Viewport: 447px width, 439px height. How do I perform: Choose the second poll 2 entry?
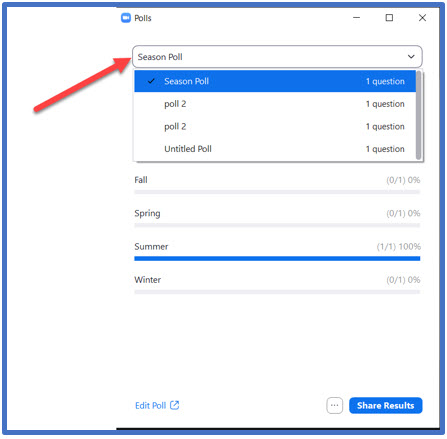coord(275,126)
